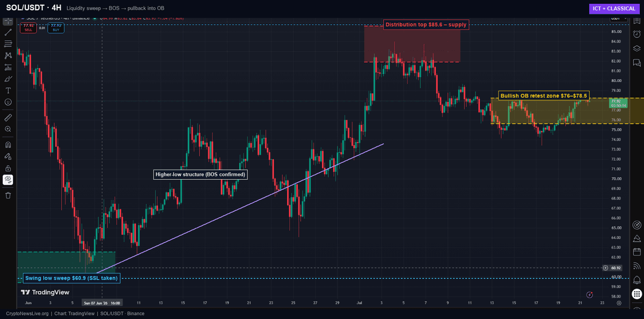This screenshot has width=644, height=319.
Task: Click the CryptoNewsLive.org footer text
Action: click(x=26, y=313)
